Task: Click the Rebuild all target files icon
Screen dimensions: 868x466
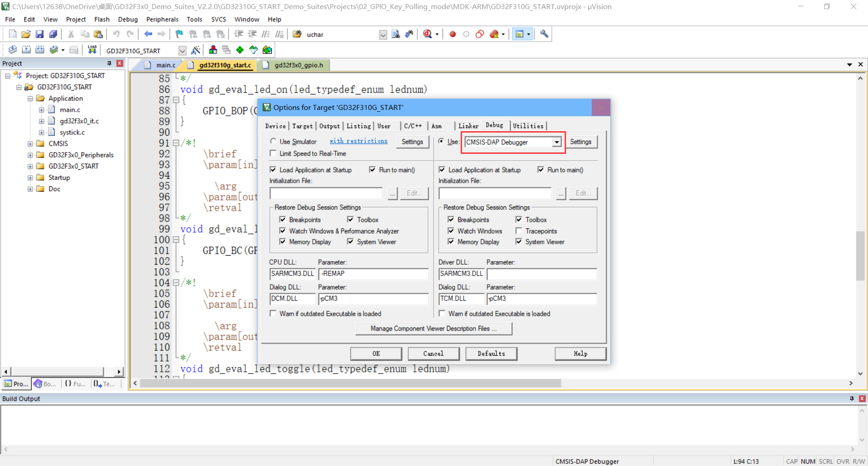Action: [40, 50]
